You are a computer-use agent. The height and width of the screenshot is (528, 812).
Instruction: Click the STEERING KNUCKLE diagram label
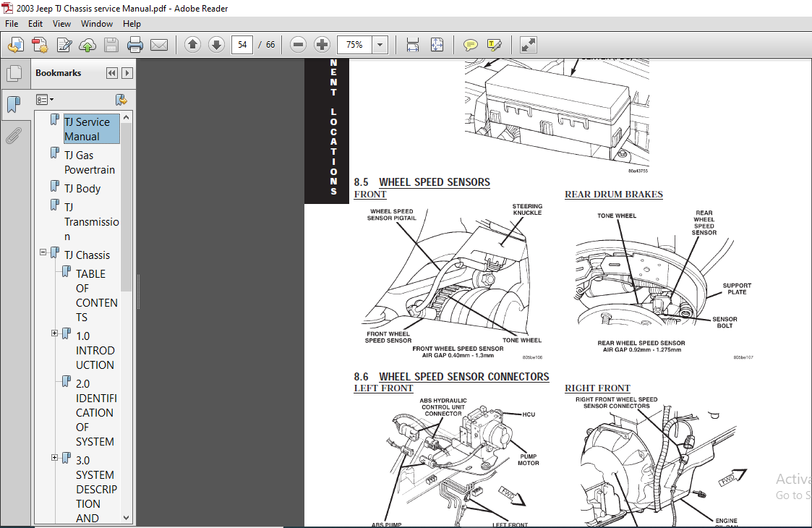pos(527,209)
